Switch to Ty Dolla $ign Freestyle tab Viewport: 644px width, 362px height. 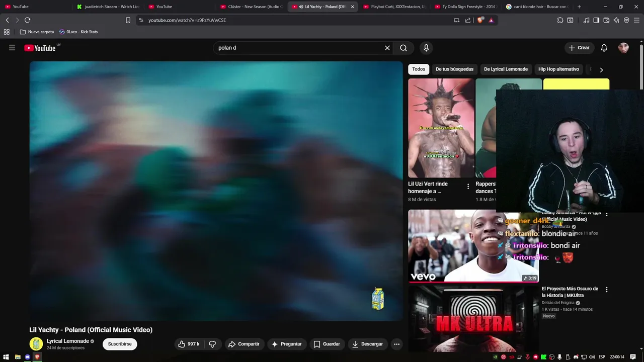click(466, 7)
